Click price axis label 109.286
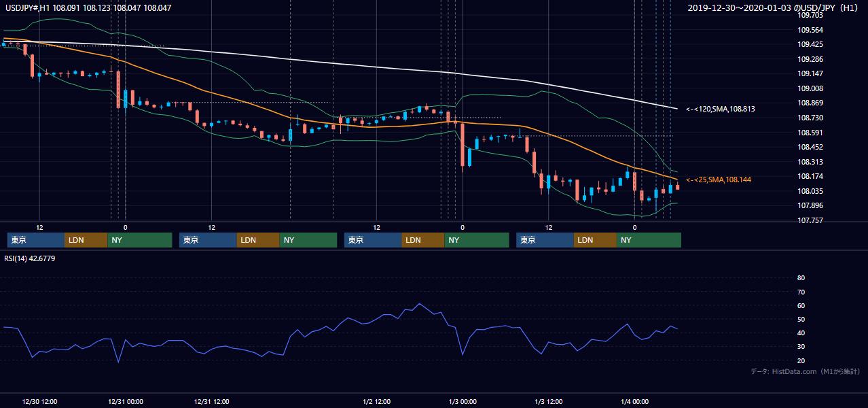The height and width of the screenshot is (408, 868). point(810,59)
